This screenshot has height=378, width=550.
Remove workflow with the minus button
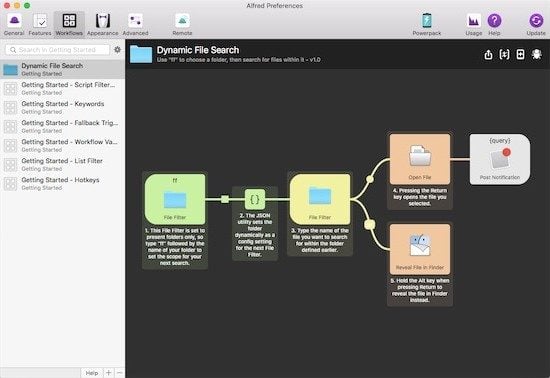(119, 373)
